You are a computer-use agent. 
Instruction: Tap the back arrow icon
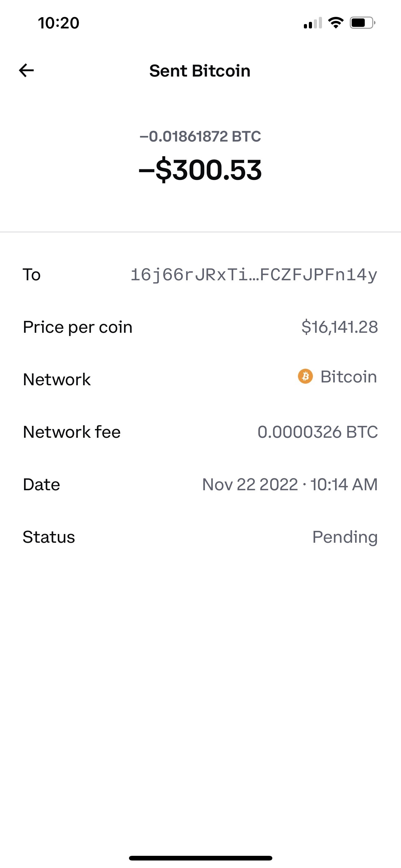tap(26, 70)
